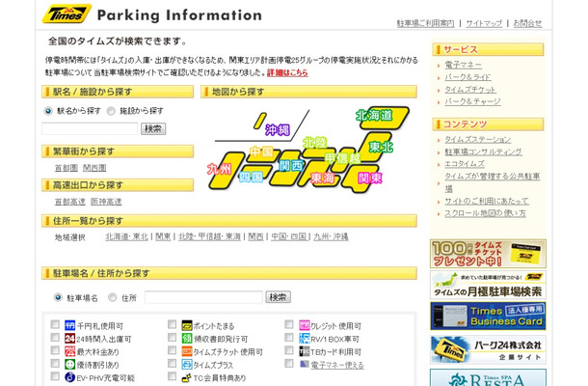Check the 千円札使用可 checkbox
This screenshot has width=588, height=386.
(55, 324)
